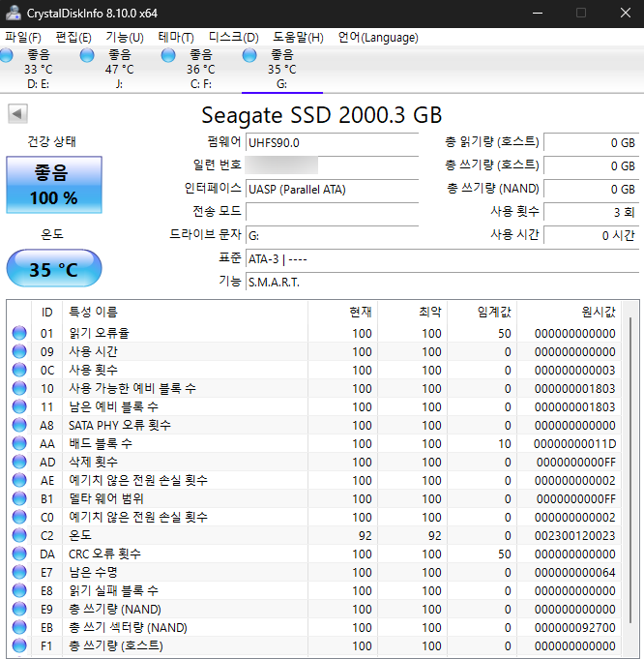
Task: Select the 읽기 오류율 attribute name
Action: click(x=99, y=333)
